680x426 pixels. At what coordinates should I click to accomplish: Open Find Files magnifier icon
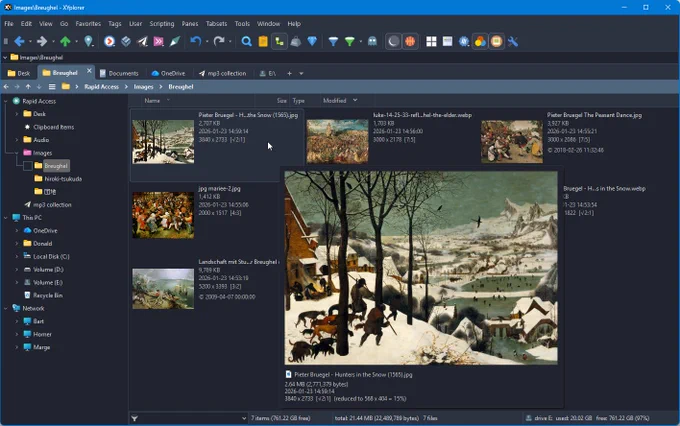point(246,41)
